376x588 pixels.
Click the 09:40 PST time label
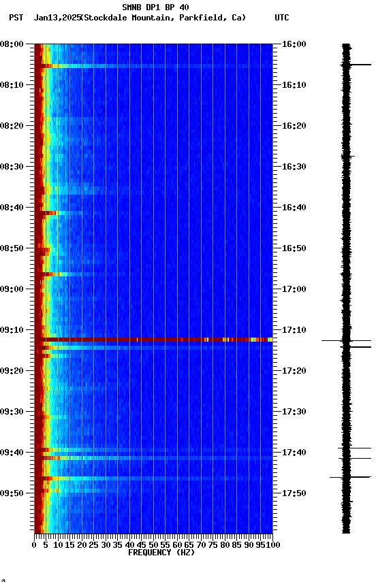[12, 453]
